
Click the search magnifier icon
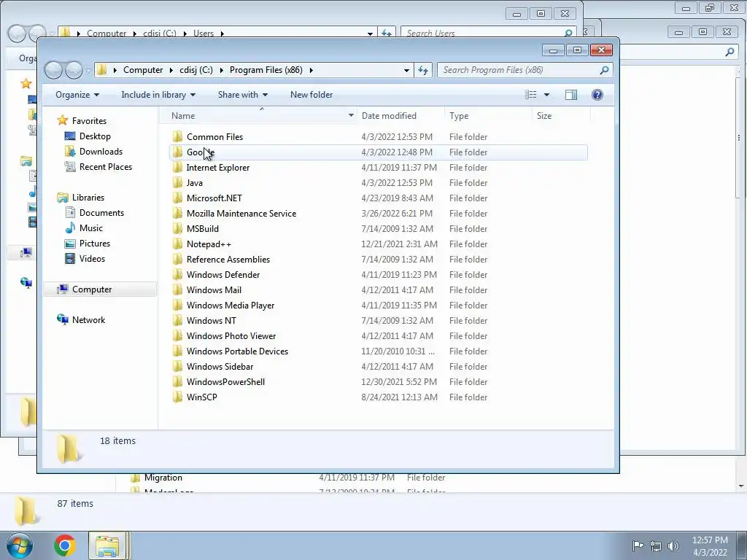604,70
